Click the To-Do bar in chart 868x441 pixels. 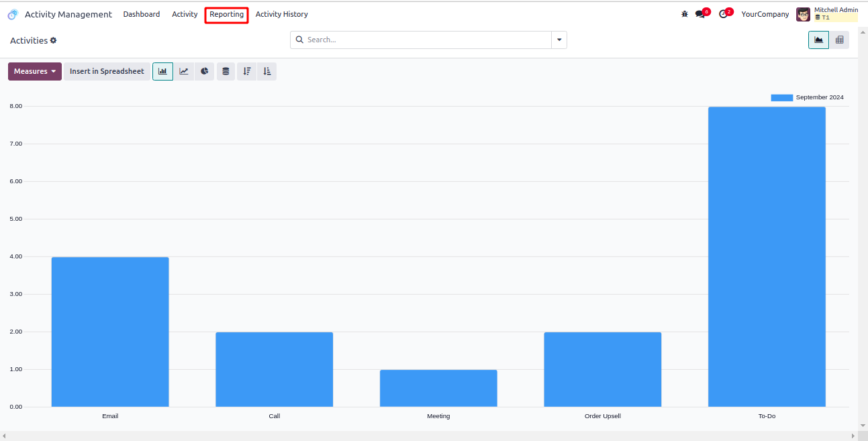pos(767,256)
